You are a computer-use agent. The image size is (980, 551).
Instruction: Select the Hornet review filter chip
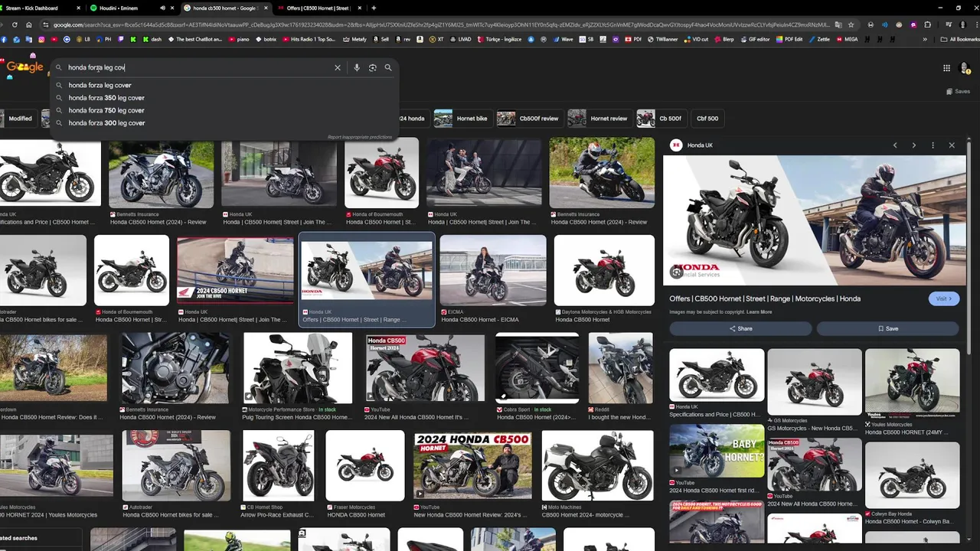coord(599,119)
